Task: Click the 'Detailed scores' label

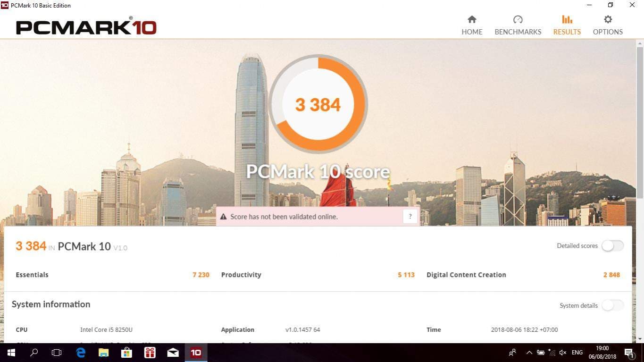Action: pos(577,246)
